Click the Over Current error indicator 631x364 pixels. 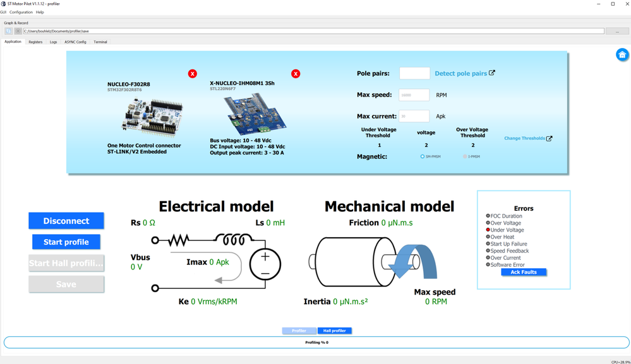pyautogui.click(x=488, y=257)
